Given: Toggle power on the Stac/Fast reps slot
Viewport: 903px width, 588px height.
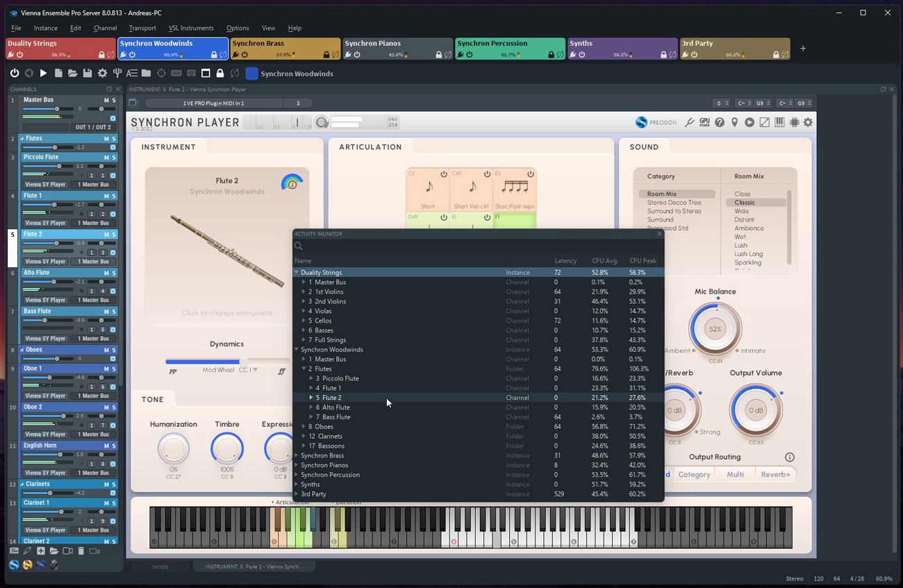Looking at the screenshot, I should pyautogui.click(x=531, y=174).
